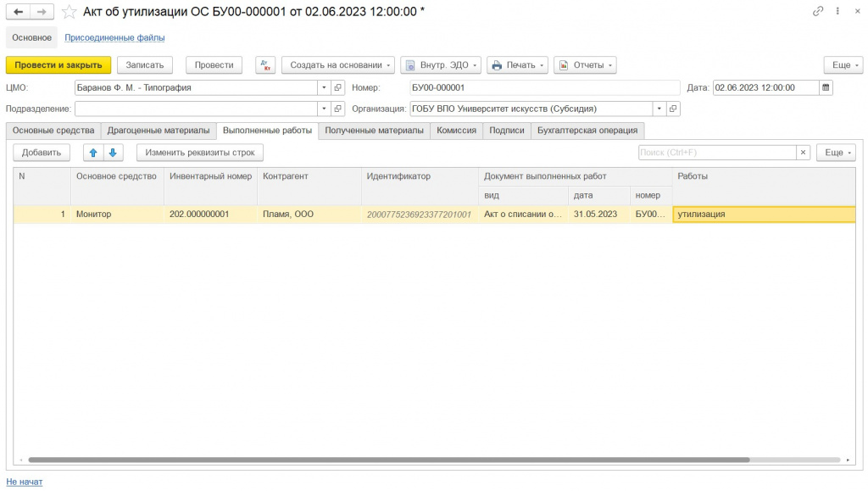The width and height of the screenshot is (868, 491).
Task: Go back using the left arrow button
Action: click(19, 12)
